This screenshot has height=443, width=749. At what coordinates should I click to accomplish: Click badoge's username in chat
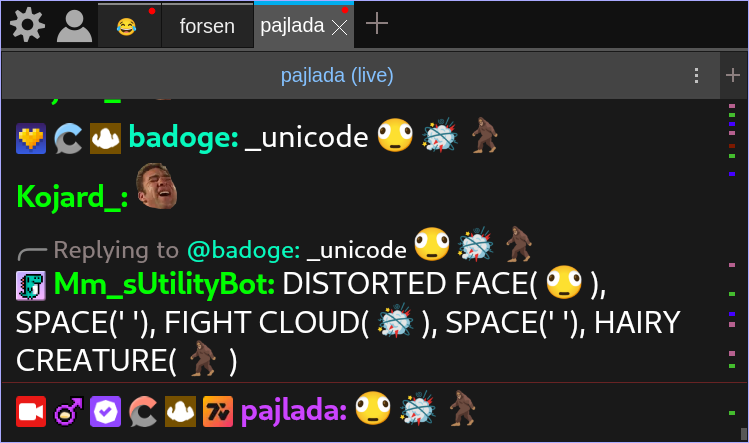point(183,138)
